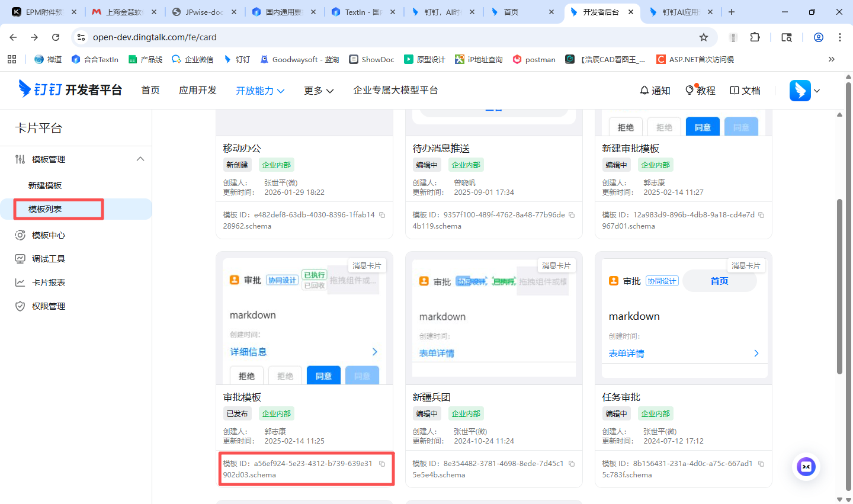Viewport: 853px width, 504px height.
Task: Click 新建模板 in the sidebar
Action: 45,185
